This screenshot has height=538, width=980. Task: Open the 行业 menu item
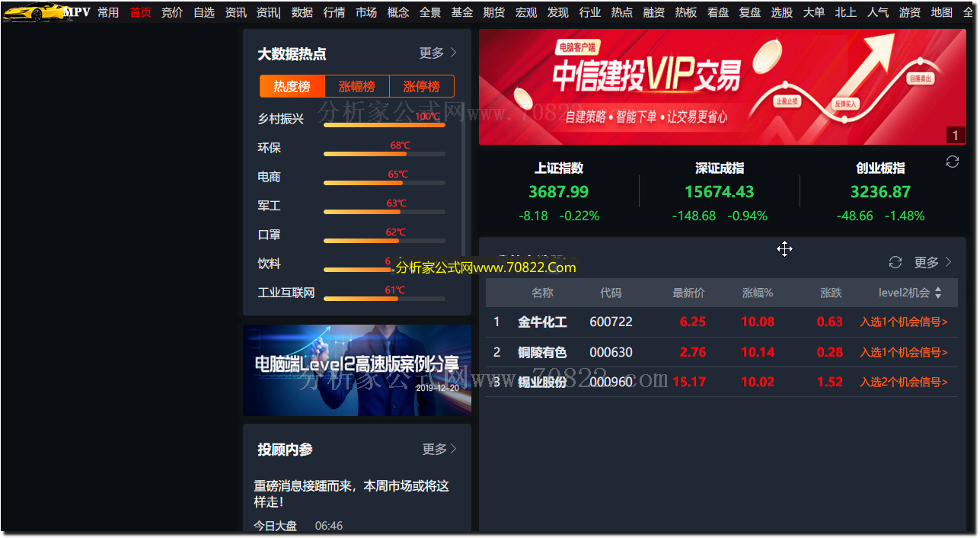click(590, 12)
